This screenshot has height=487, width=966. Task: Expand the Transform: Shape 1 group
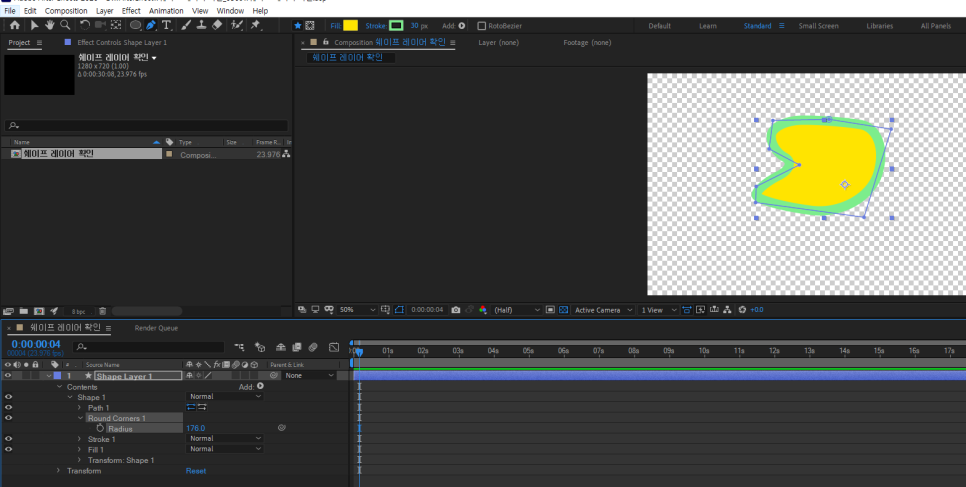coord(79,460)
